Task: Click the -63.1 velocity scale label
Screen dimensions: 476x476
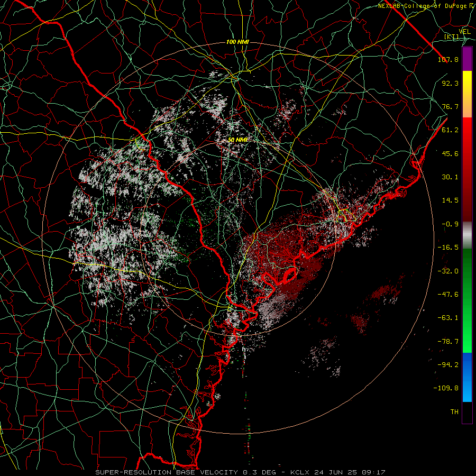Action: tap(448, 318)
